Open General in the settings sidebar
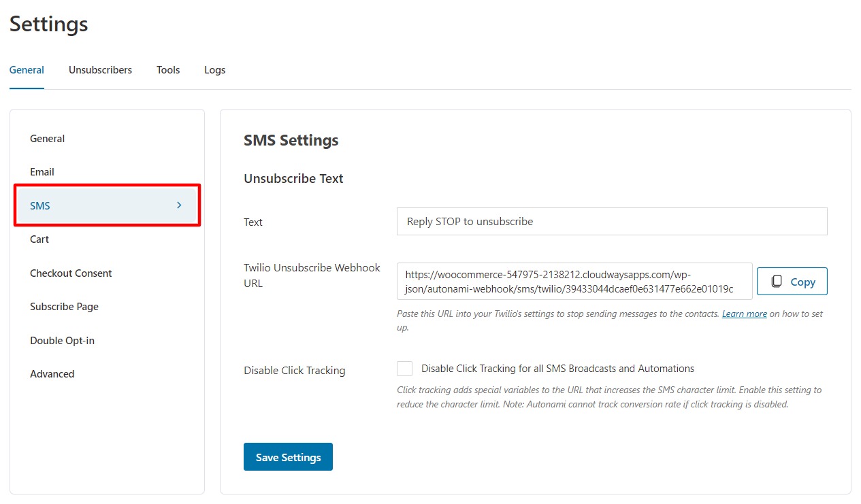861x504 pixels. click(x=48, y=139)
